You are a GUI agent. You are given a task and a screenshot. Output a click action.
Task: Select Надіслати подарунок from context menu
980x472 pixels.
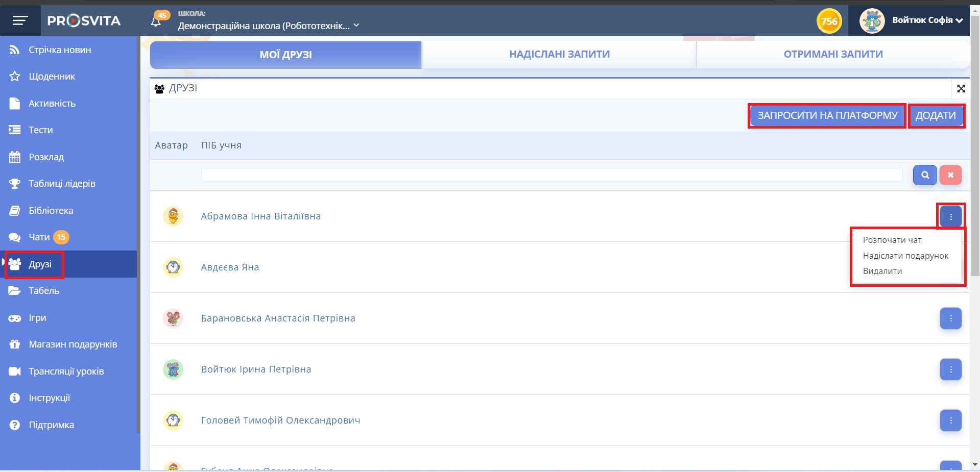pos(905,256)
